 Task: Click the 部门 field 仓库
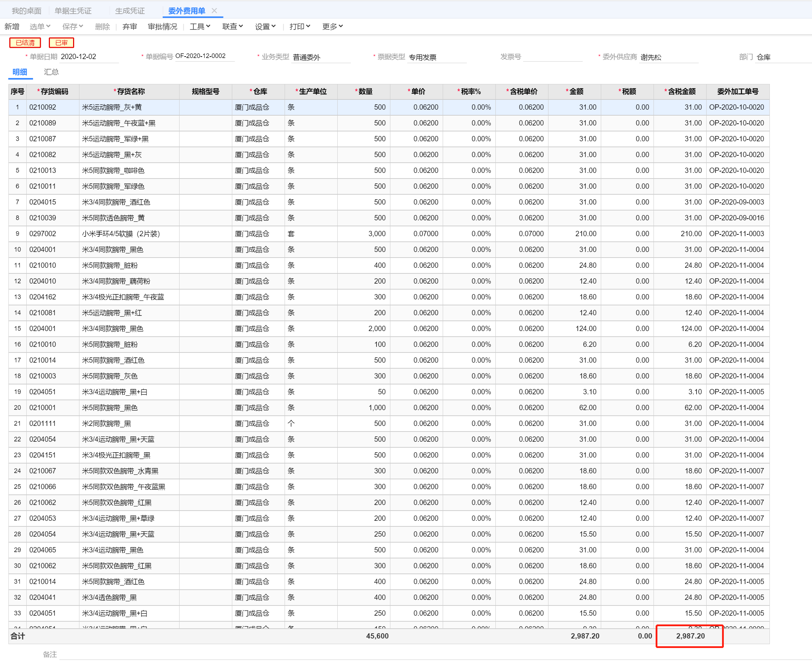point(784,57)
